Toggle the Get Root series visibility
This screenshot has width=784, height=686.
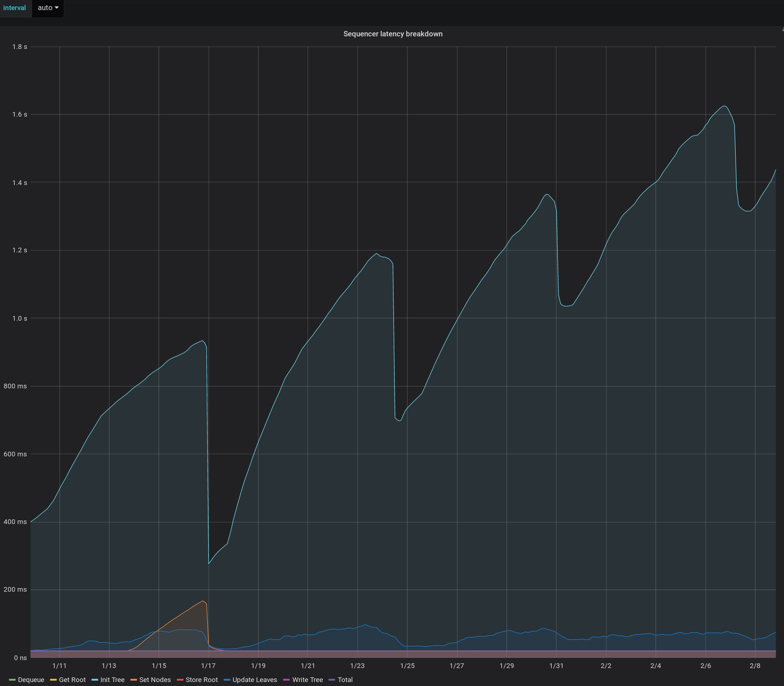[x=72, y=680]
